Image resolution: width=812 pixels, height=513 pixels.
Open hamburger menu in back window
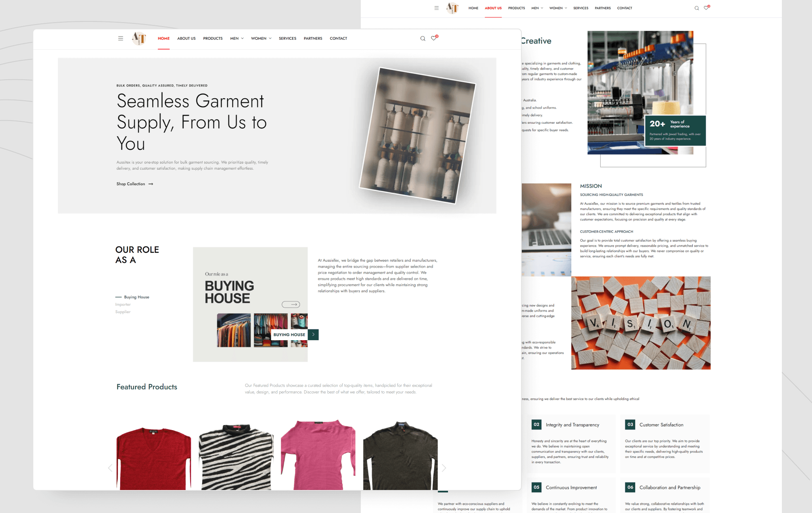click(x=437, y=8)
